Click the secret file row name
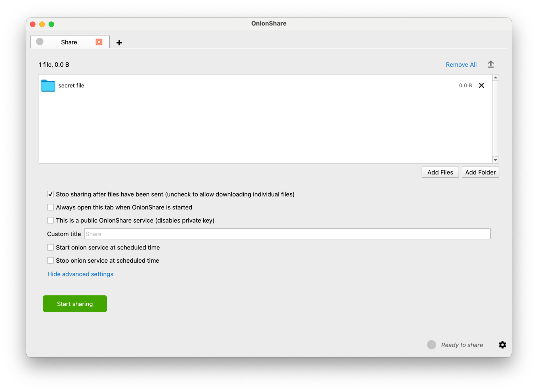The image size is (538, 392). pyautogui.click(x=71, y=85)
